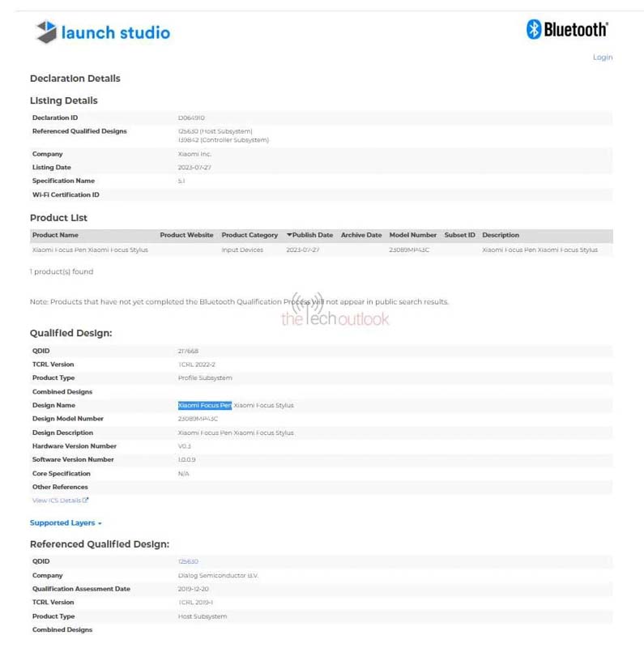The height and width of the screenshot is (648, 644).
Task: Select the Specification Name value 5.1
Action: tap(181, 181)
